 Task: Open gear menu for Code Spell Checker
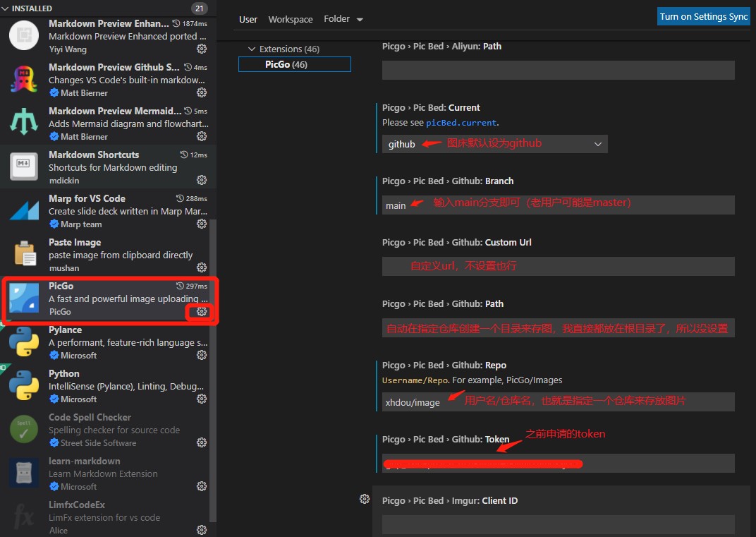pos(202,443)
